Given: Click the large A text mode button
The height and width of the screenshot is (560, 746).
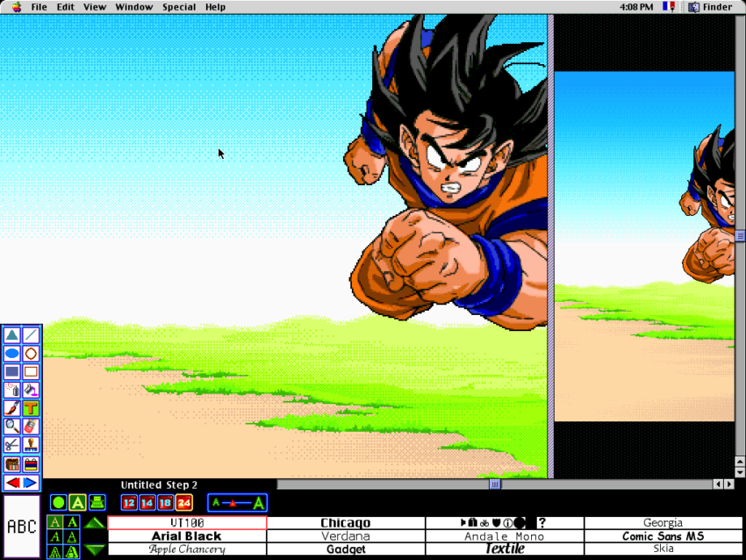Looking at the screenshot, I should (x=77, y=502).
